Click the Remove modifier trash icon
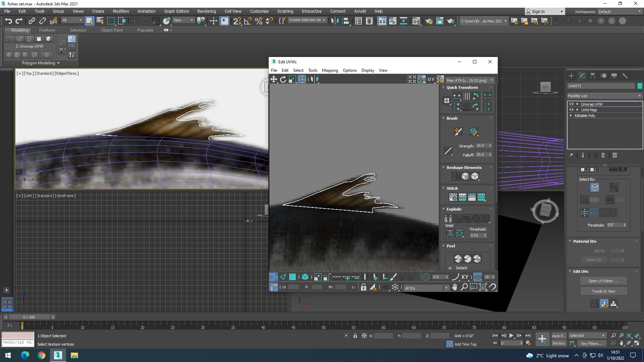Viewport: 644px width, 362px height. pyautogui.click(x=603, y=155)
